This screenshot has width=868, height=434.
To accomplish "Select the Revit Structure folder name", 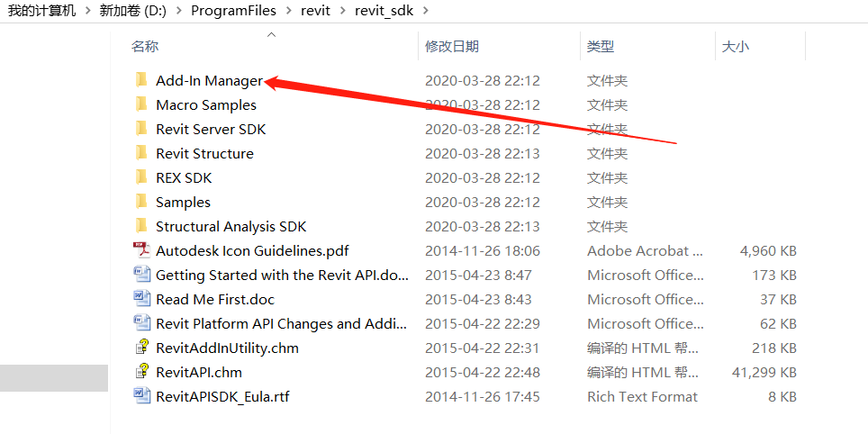I will (x=204, y=154).
